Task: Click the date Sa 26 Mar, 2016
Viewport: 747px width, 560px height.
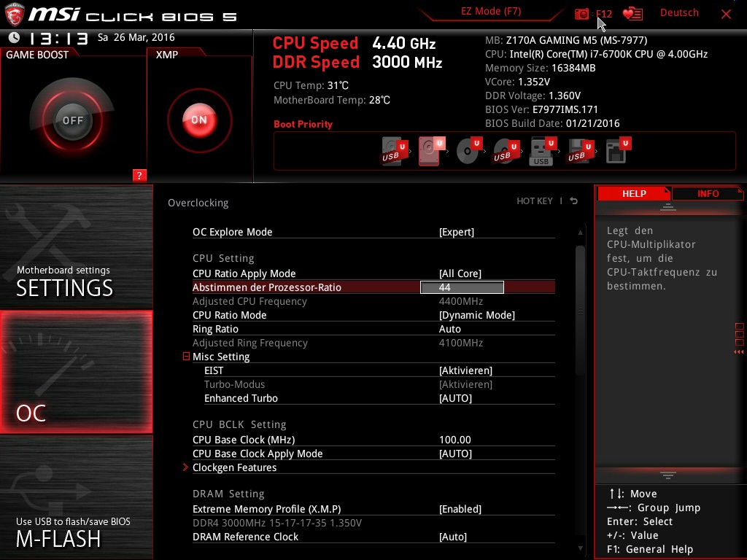Action: 136,37
